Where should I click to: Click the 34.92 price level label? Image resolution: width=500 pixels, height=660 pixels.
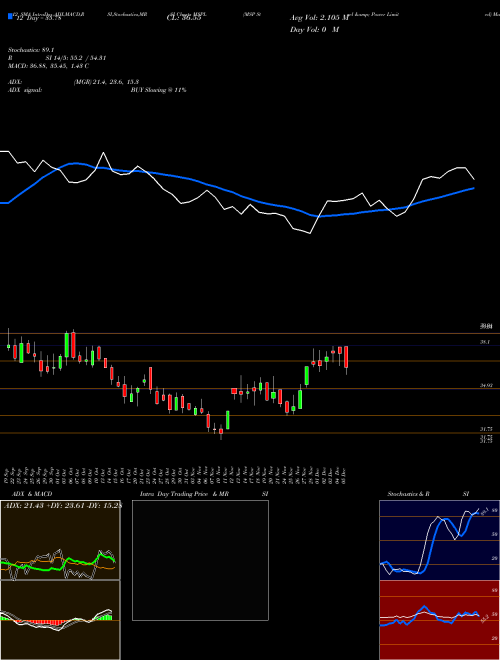[486, 385]
